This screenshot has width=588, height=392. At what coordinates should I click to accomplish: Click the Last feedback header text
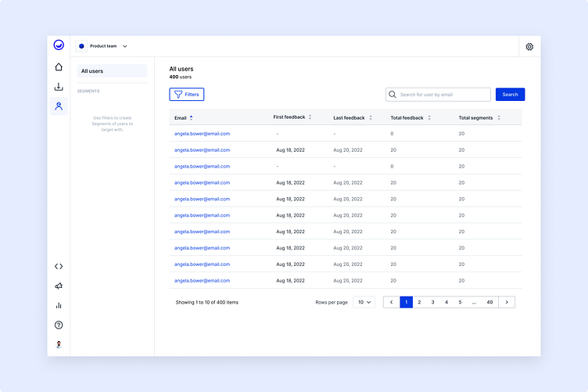pos(349,118)
